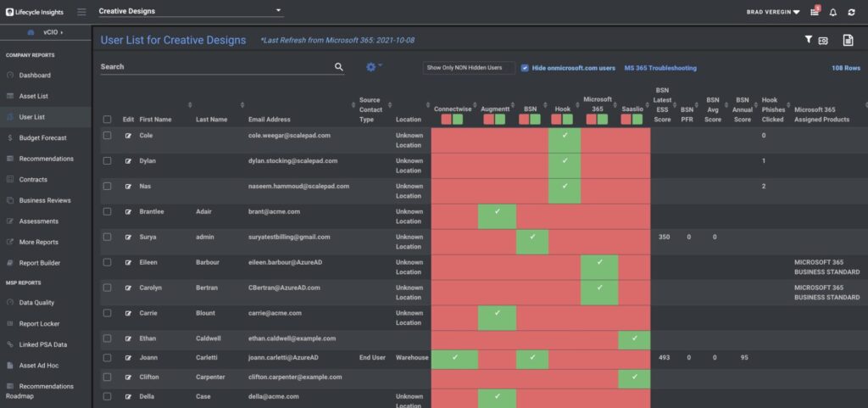
Task: Check the Surya admin row box
Action: pos(108,237)
